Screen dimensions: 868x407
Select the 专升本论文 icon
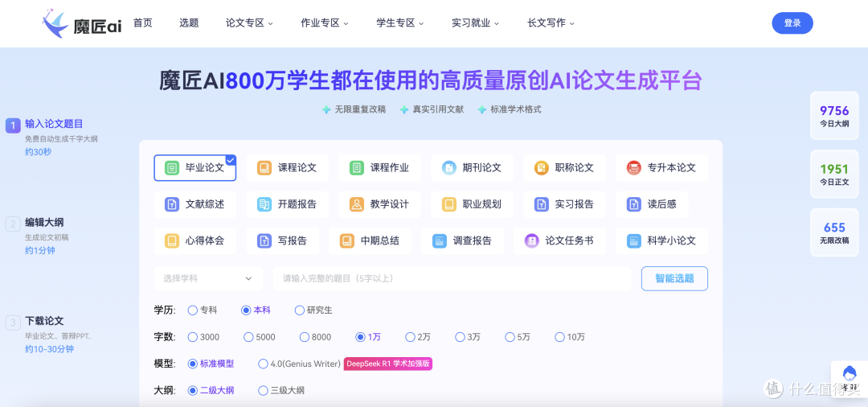click(634, 168)
